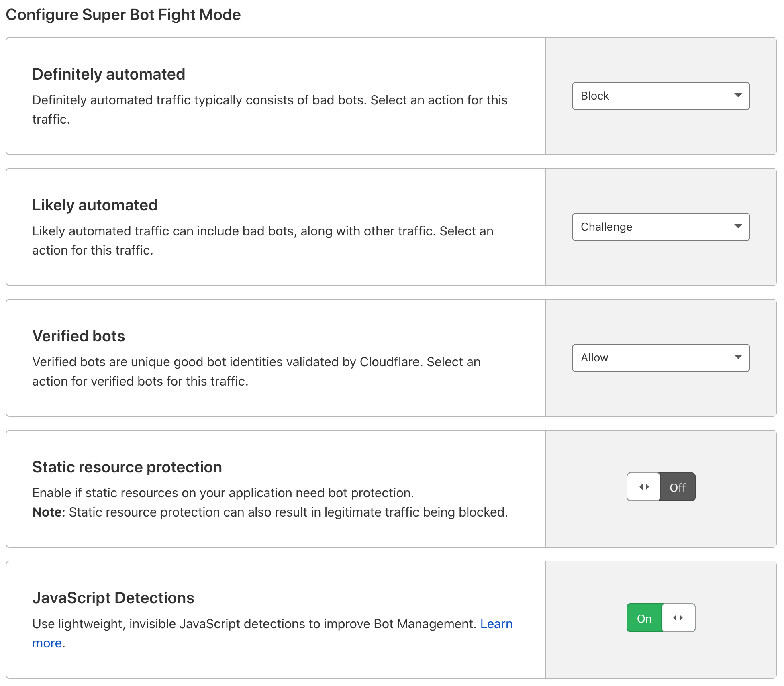Toggle Static resource protection switch on
Viewport: 784px width, 686px height.
coord(661,487)
